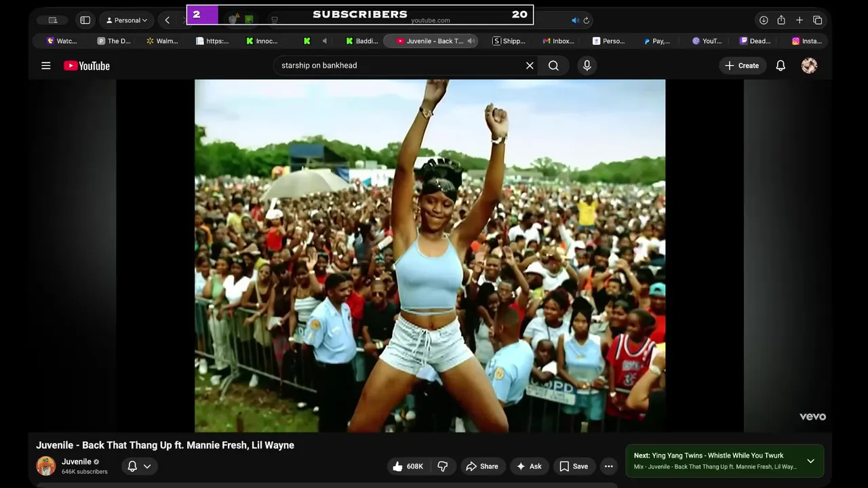
Task: Switch to the Shipp... tab
Action: click(509, 41)
